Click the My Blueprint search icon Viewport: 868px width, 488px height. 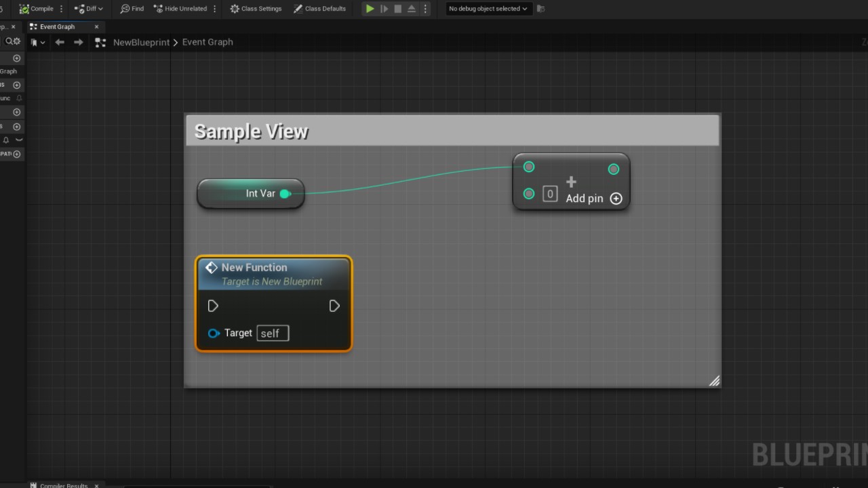coord(9,41)
